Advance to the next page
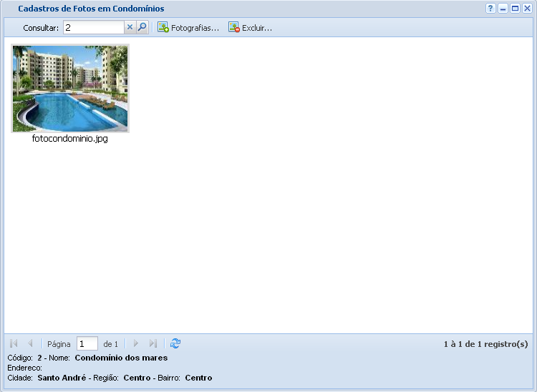 [136, 344]
